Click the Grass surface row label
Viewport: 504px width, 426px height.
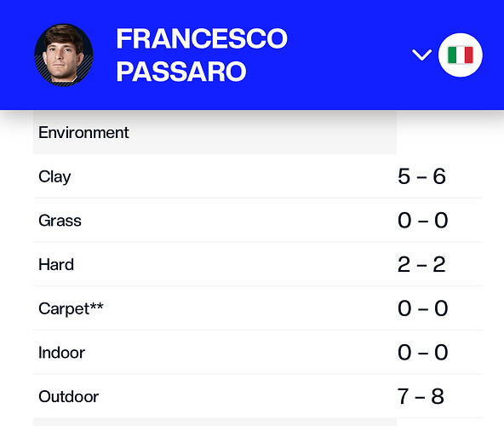(x=60, y=221)
